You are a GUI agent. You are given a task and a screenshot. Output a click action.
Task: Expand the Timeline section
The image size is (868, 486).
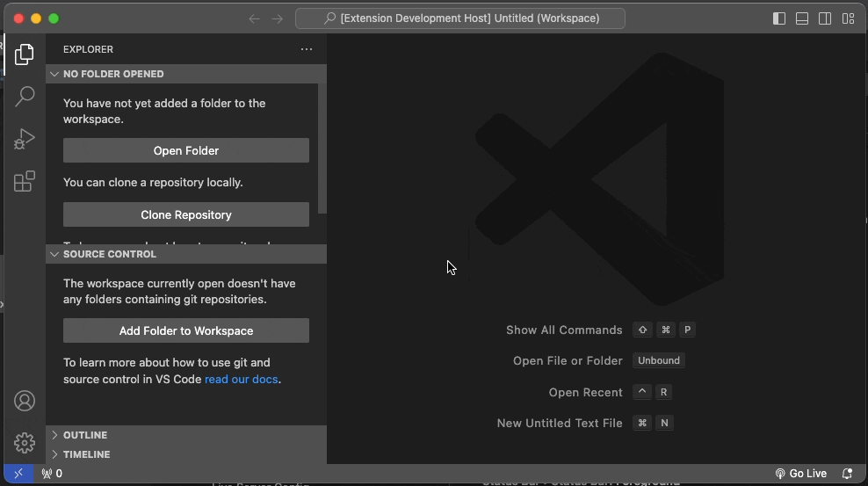pos(186,454)
